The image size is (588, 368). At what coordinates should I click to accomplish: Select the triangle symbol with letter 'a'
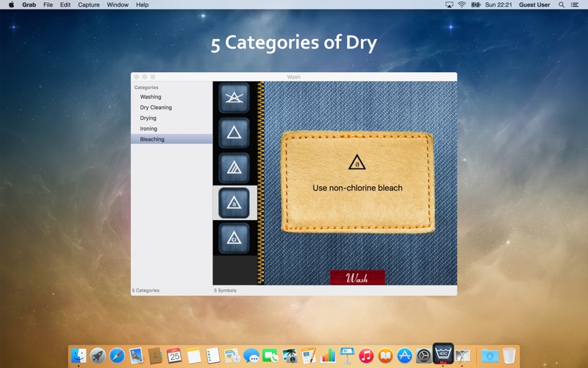234,203
